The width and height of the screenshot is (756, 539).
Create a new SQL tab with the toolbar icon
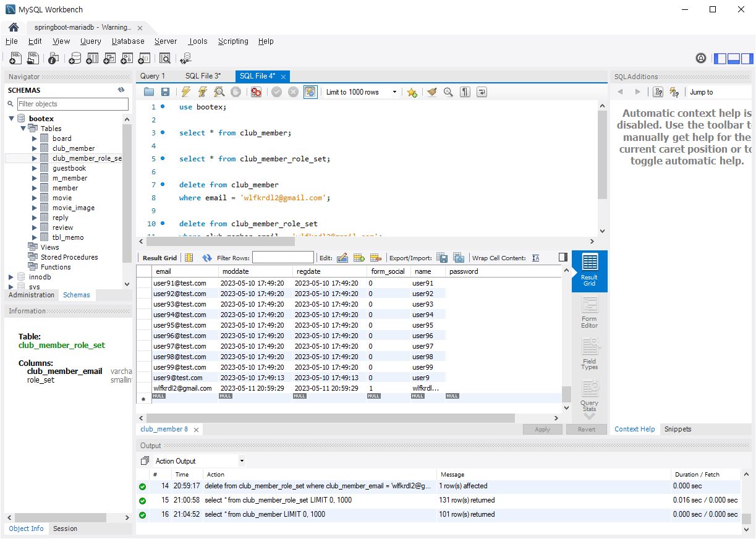(16, 58)
